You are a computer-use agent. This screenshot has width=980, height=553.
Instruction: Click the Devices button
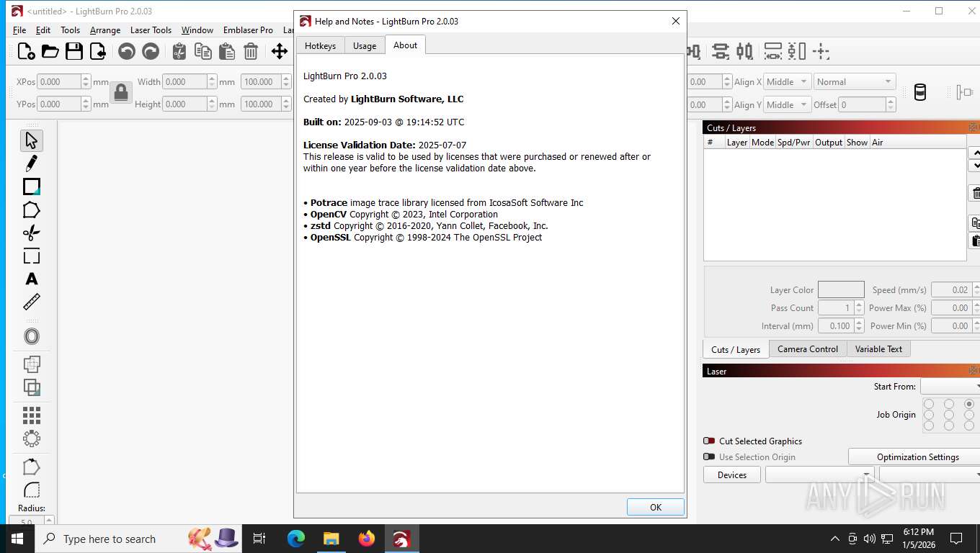point(732,475)
